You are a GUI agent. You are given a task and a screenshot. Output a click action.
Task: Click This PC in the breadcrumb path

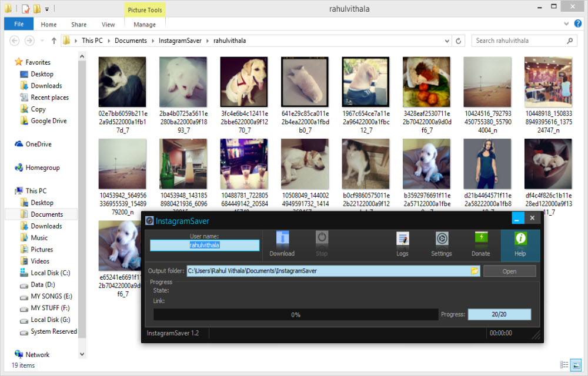click(x=92, y=41)
